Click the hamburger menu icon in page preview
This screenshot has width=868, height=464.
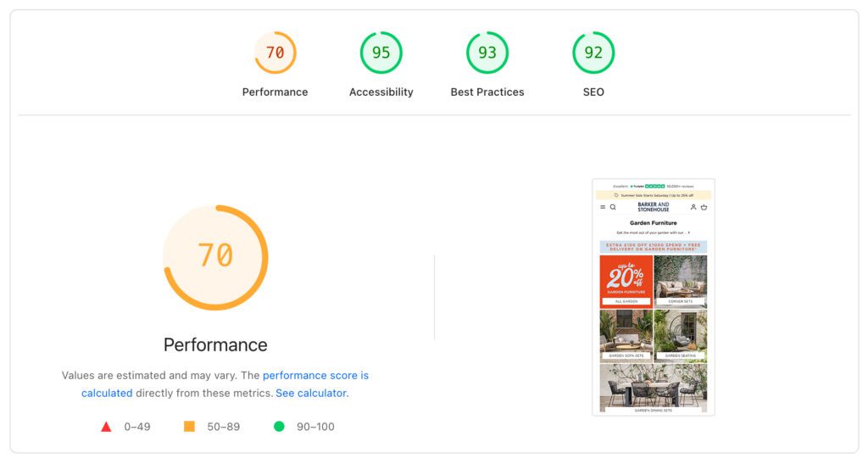coord(603,207)
